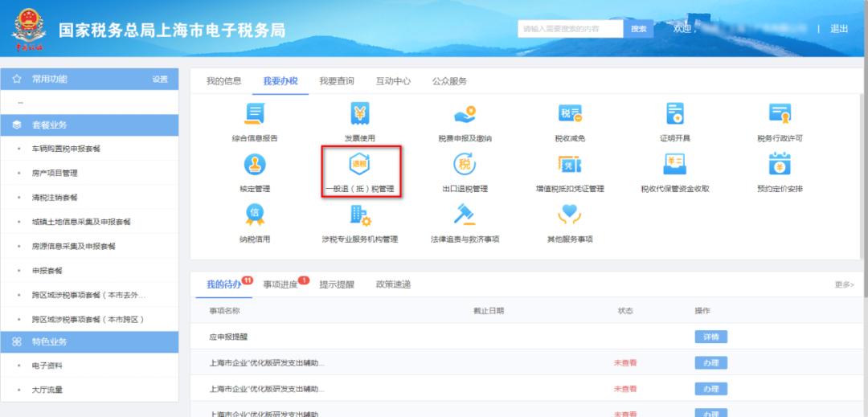Open 出口退税管理 icon

tap(465, 165)
